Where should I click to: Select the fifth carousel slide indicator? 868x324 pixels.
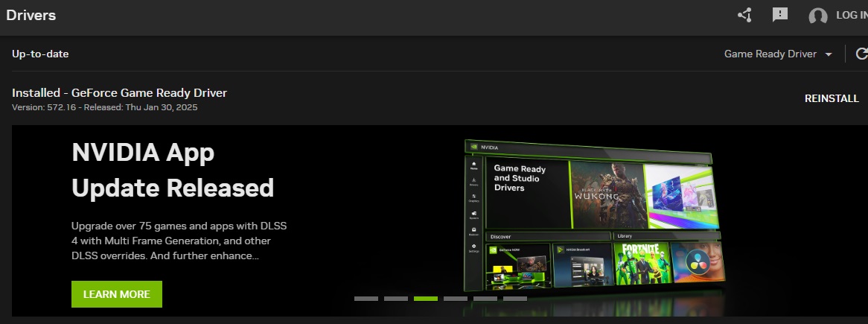point(485,299)
